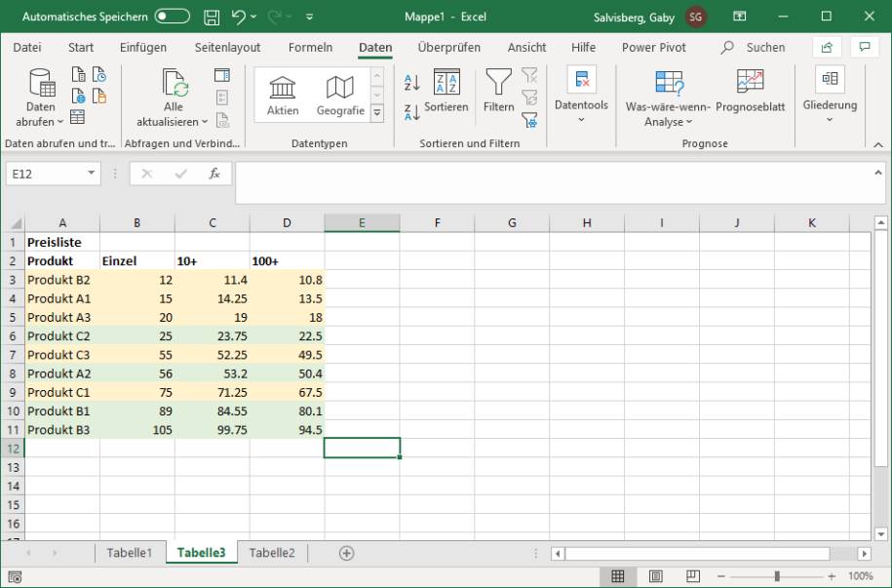Switch to Page Layout view in status bar
892x588 pixels.
(x=656, y=576)
